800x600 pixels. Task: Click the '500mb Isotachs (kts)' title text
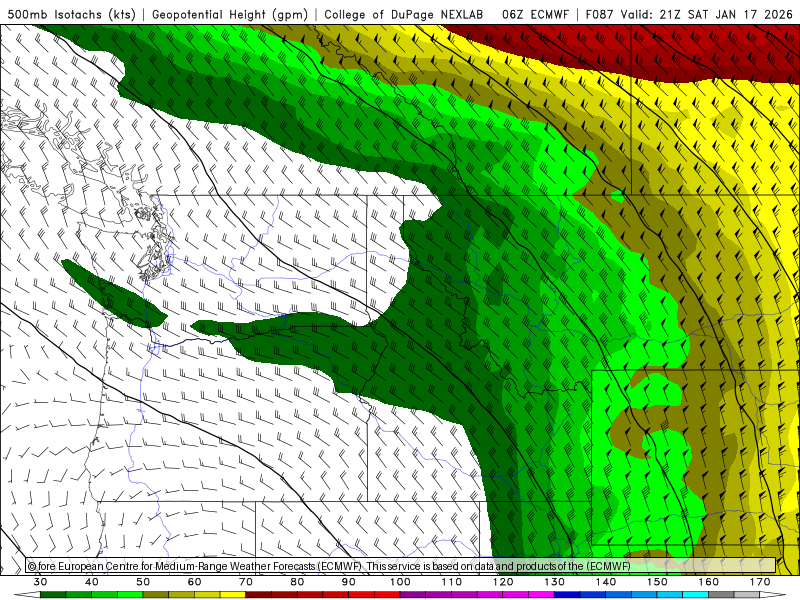point(71,14)
